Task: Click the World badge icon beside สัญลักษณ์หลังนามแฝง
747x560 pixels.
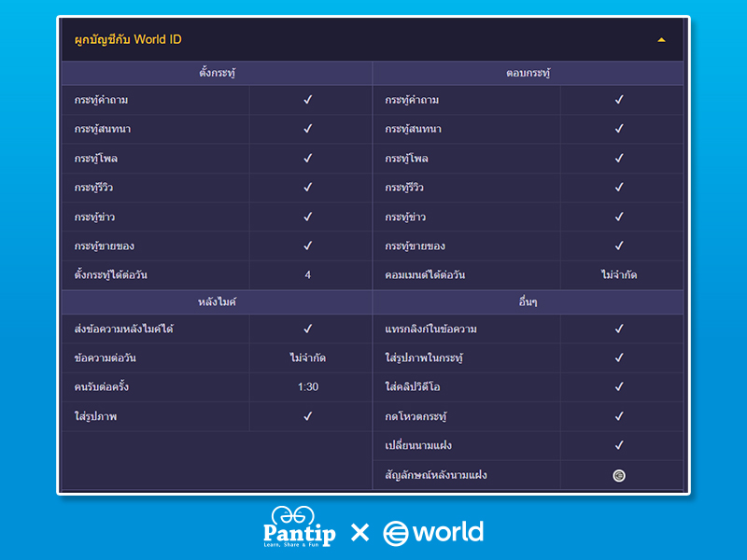Action: (618, 475)
